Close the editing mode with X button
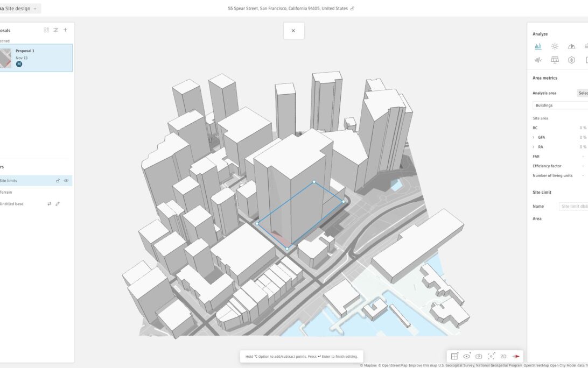The width and height of the screenshot is (588, 368). point(293,31)
